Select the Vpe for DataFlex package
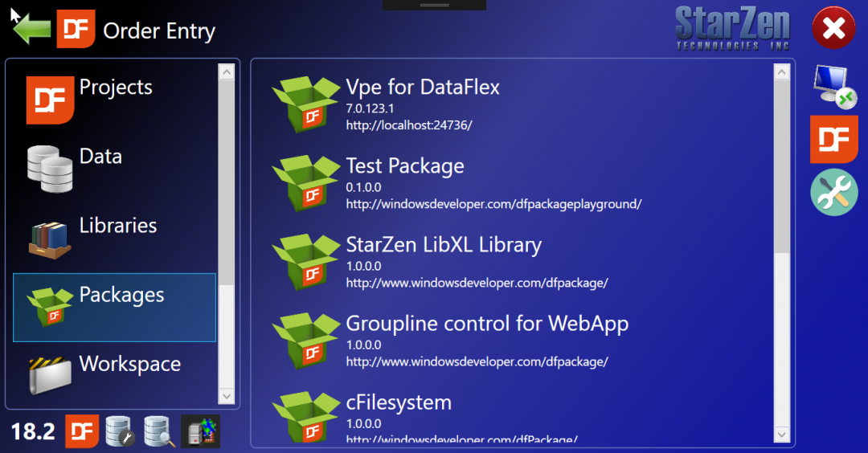The height and width of the screenshot is (453, 868). (x=423, y=88)
